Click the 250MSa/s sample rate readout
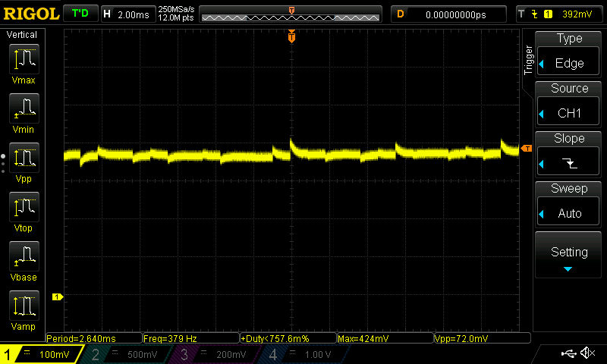 (176, 9)
